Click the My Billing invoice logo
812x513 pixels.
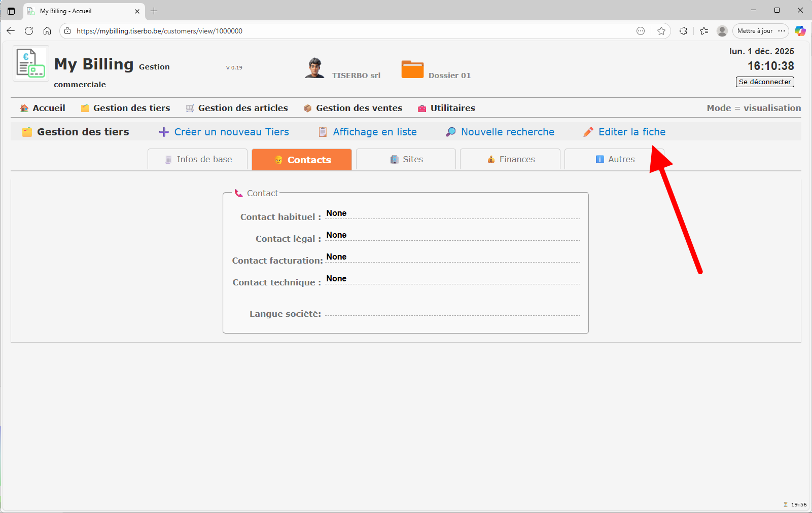(x=30, y=63)
